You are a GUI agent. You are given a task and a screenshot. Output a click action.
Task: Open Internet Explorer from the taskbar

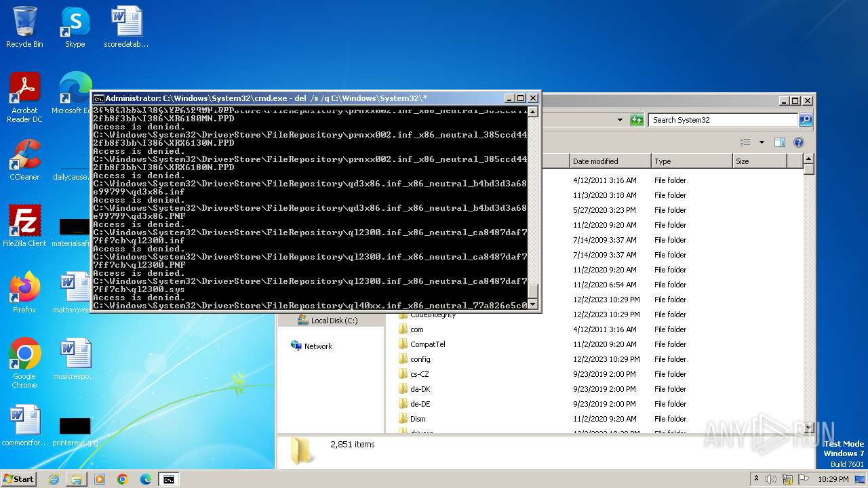coord(54,479)
